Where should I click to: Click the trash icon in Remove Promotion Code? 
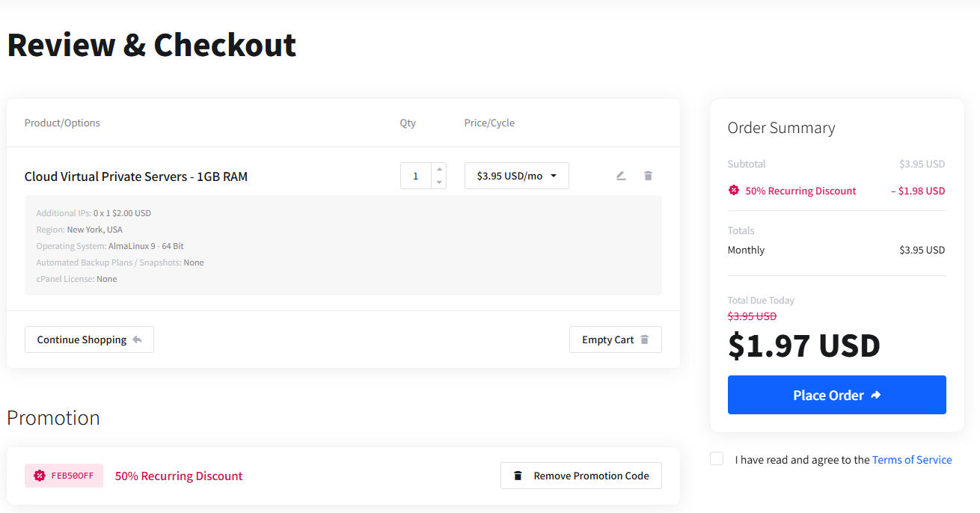tap(518, 476)
